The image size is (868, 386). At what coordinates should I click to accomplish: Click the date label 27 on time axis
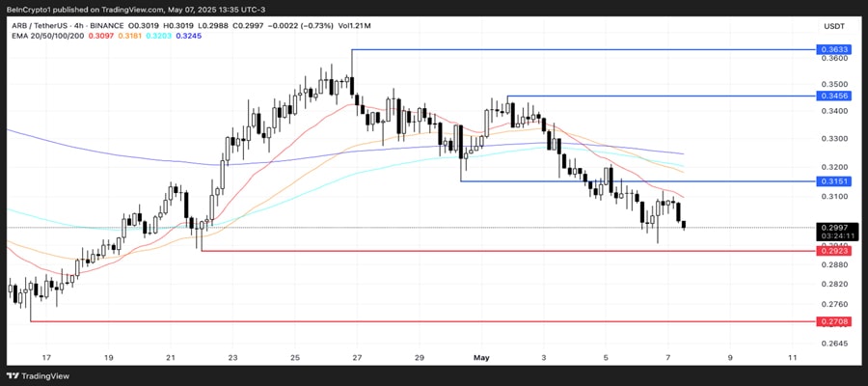(358, 357)
